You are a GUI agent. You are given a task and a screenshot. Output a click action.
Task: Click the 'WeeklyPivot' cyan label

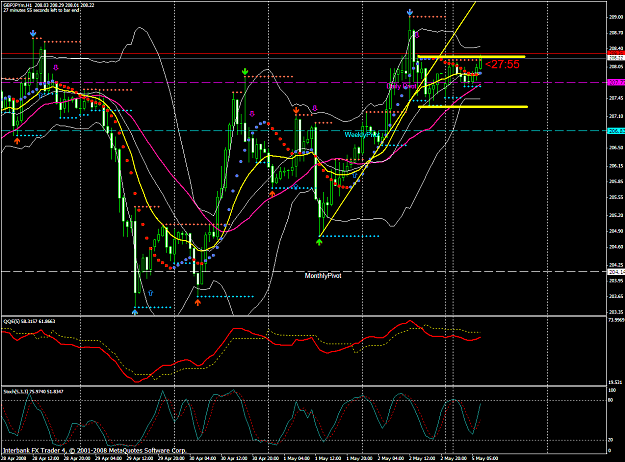click(x=362, y=135)
